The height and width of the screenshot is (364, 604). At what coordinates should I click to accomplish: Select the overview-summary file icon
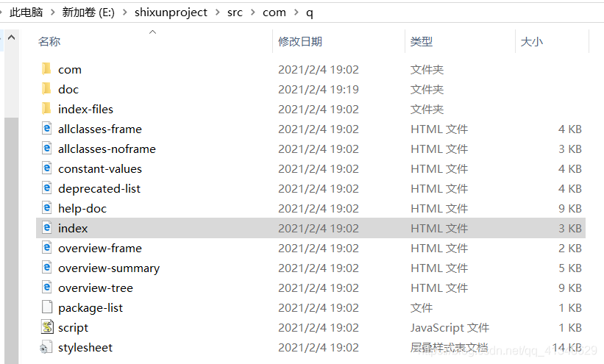click(46, 268)
